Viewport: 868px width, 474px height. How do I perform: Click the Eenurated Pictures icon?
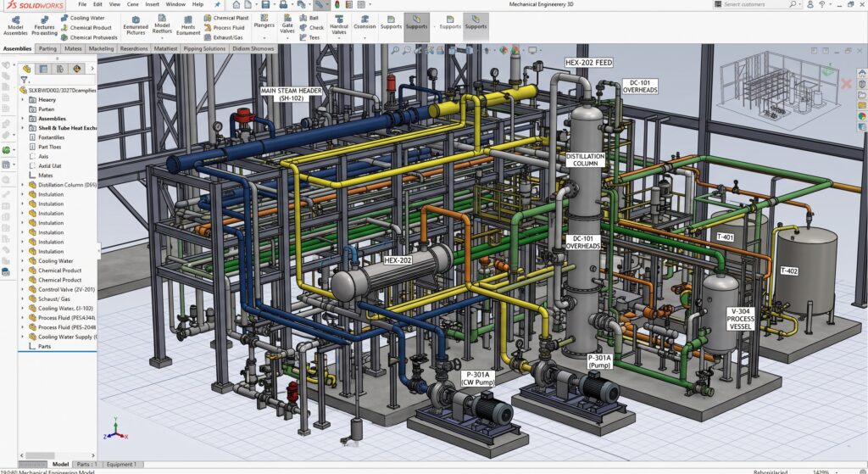(x=136, y=25)
